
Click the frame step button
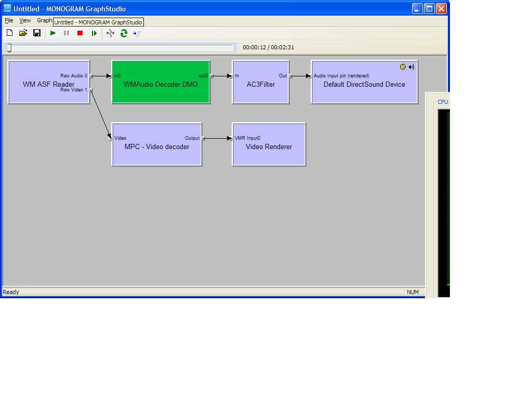[x=94, y=33]
